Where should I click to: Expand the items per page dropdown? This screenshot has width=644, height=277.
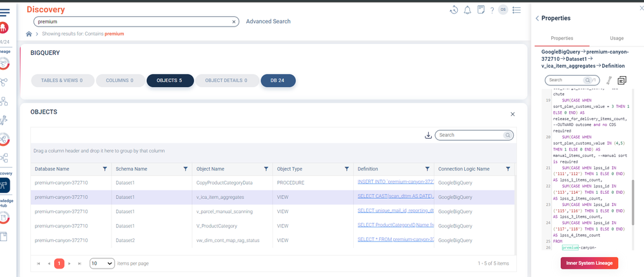click(x=102, y=263)
